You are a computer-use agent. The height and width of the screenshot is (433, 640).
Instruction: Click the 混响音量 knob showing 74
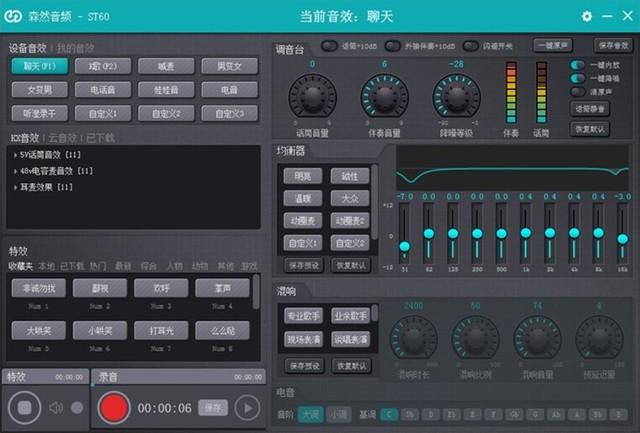tap(537, 338)
